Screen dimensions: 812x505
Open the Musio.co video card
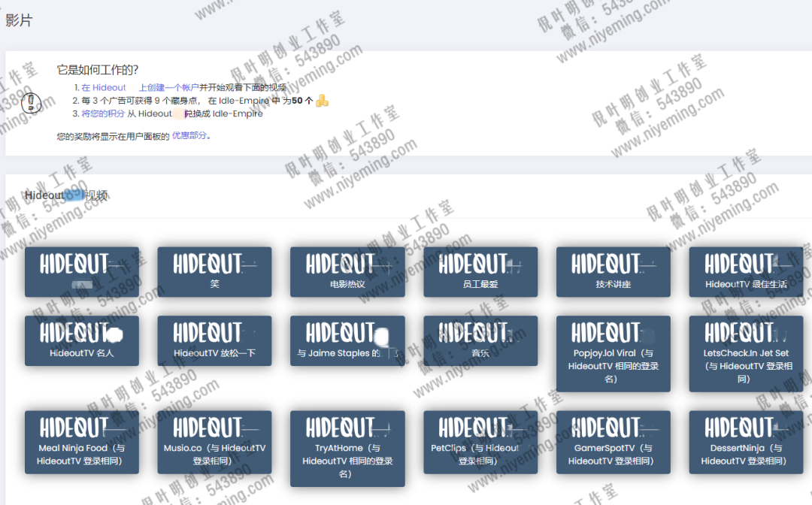point(214,442)
